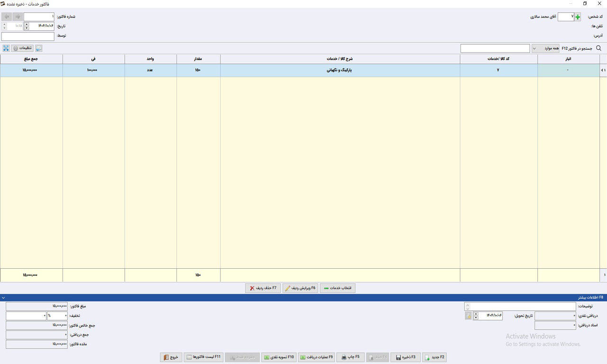Viewport: 607px width, 364px height.
Task: Restore down the application window
Action: 585,4
